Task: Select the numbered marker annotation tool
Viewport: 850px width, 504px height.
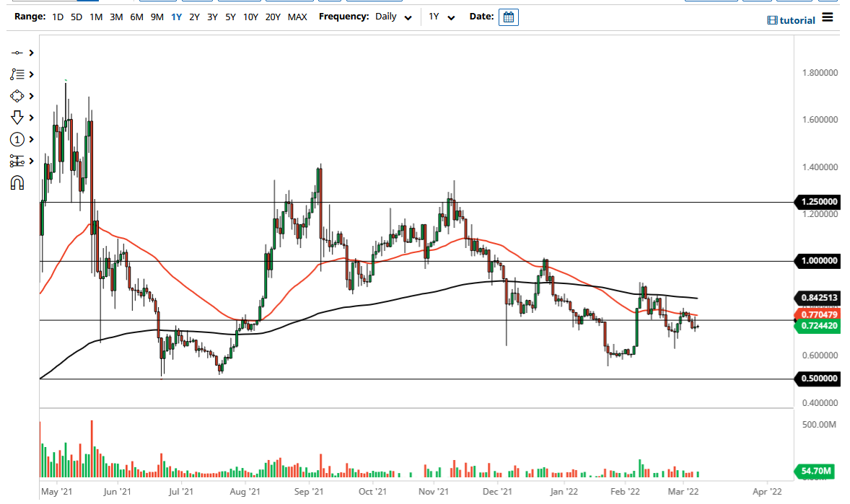Action: [x=16, y=139]
